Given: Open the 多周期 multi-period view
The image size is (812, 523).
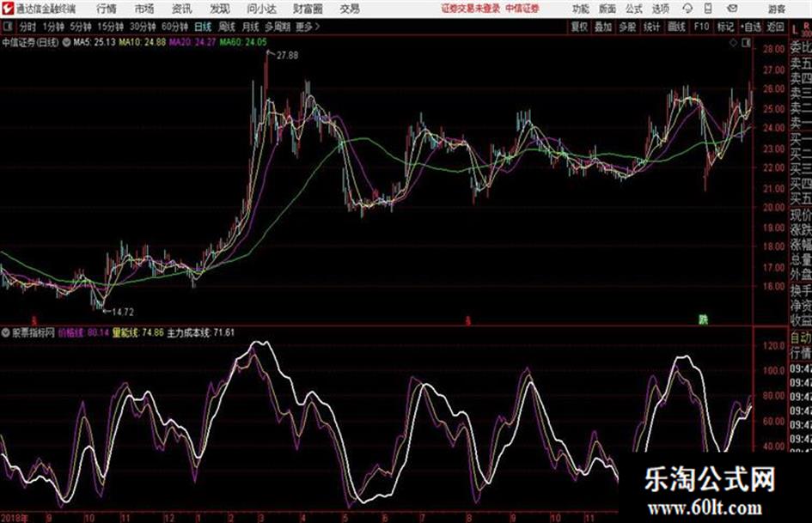Looking at the screenshot, I should (x=278, y=27).
